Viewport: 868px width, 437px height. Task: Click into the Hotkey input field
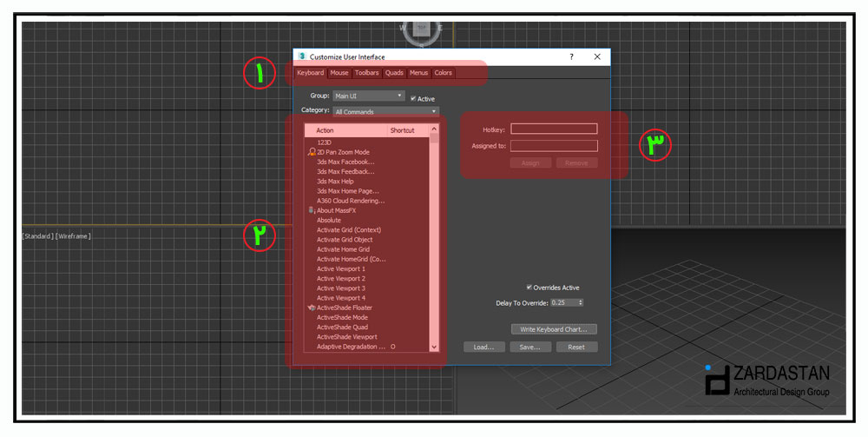pyautogui.click(x=554, y=129)
